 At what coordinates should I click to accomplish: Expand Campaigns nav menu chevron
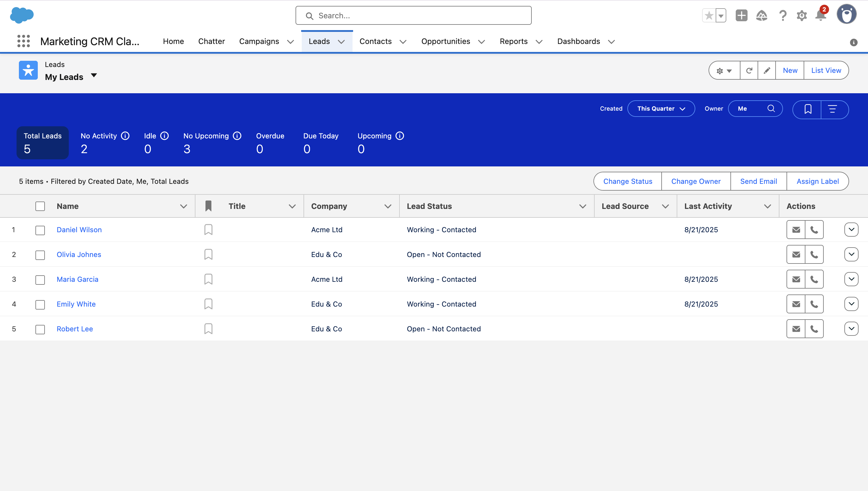[x=291, y=42]
